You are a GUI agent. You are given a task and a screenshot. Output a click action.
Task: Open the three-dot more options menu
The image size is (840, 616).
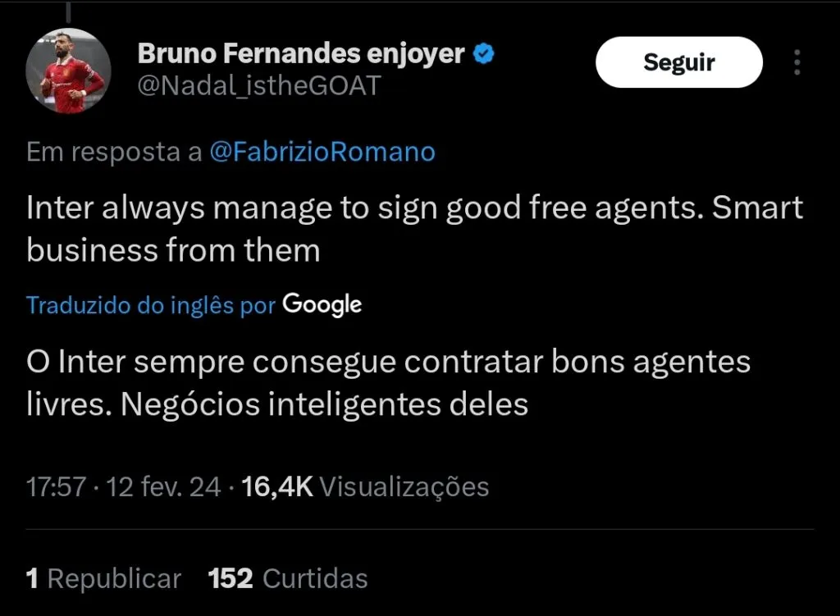797,62
